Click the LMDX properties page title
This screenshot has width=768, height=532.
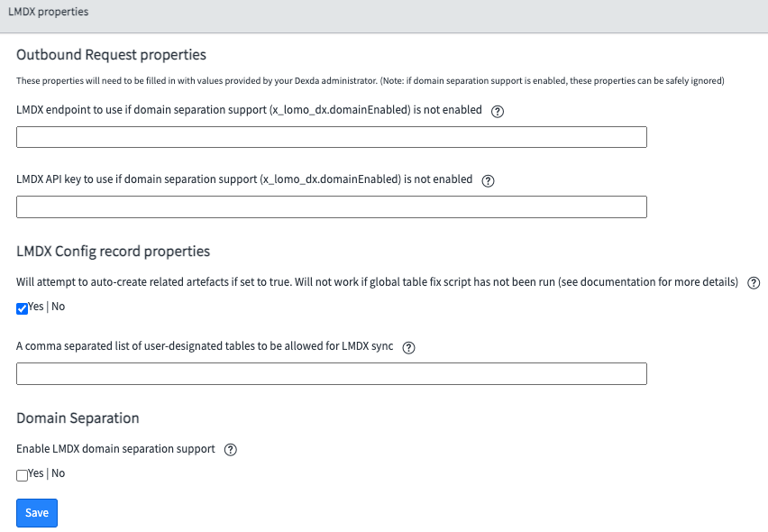click(x=48, y=12)
